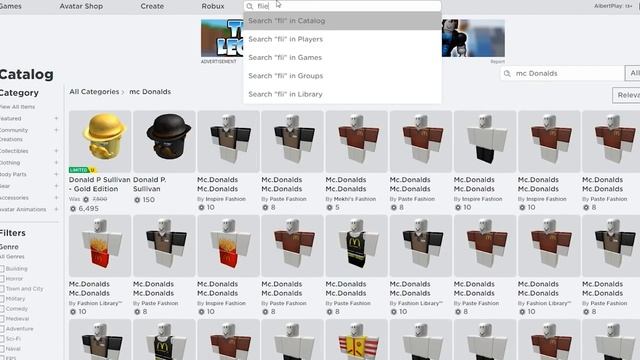Tick the Building genre checkbox
Screen dimensions: 640x360
[x=2, y=269]
